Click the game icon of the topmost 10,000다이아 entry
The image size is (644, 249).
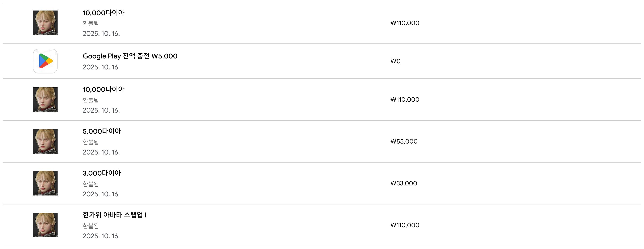point(45,23)
